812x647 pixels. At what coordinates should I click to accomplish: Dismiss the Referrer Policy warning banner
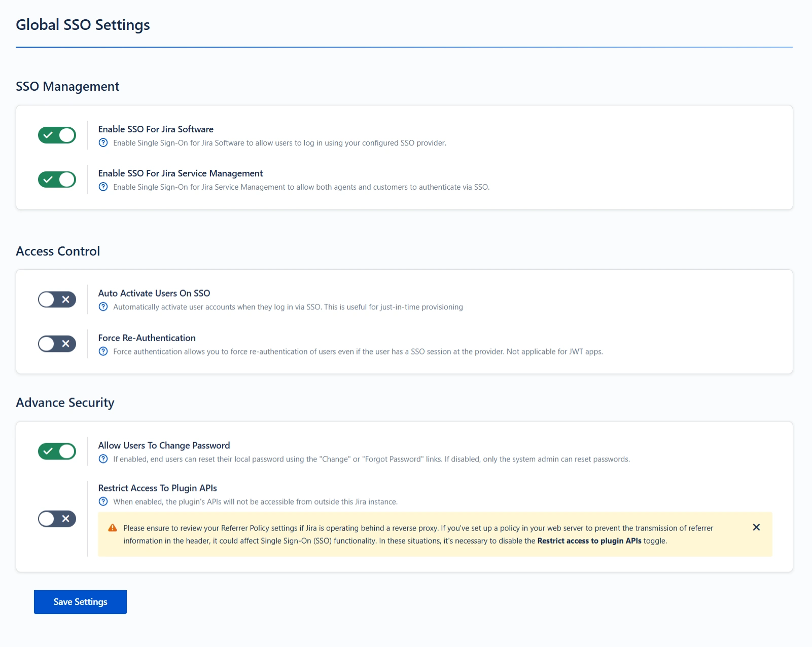click(x=756, y=527)
